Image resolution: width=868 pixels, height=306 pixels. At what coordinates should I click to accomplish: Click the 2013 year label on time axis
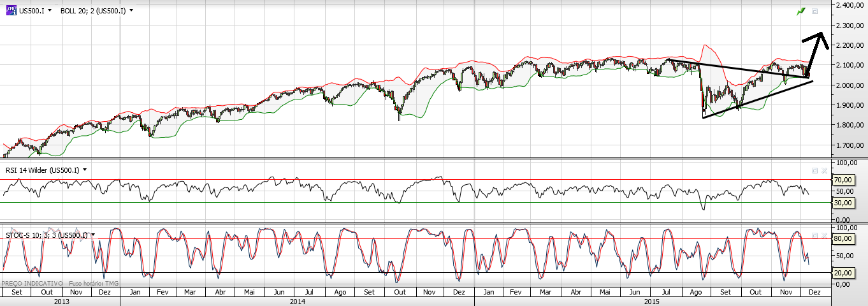[61, 301]
